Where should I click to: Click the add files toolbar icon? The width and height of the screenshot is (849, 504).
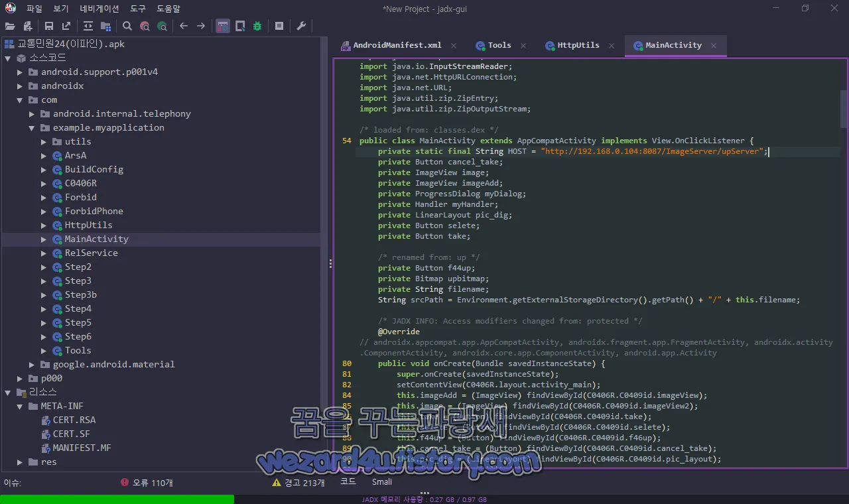[28, 26]
